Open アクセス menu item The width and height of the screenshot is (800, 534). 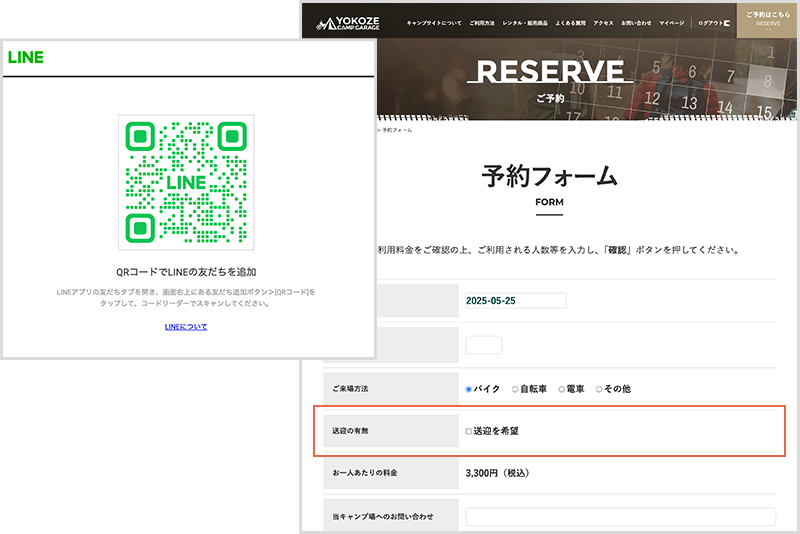click(603, 23)
